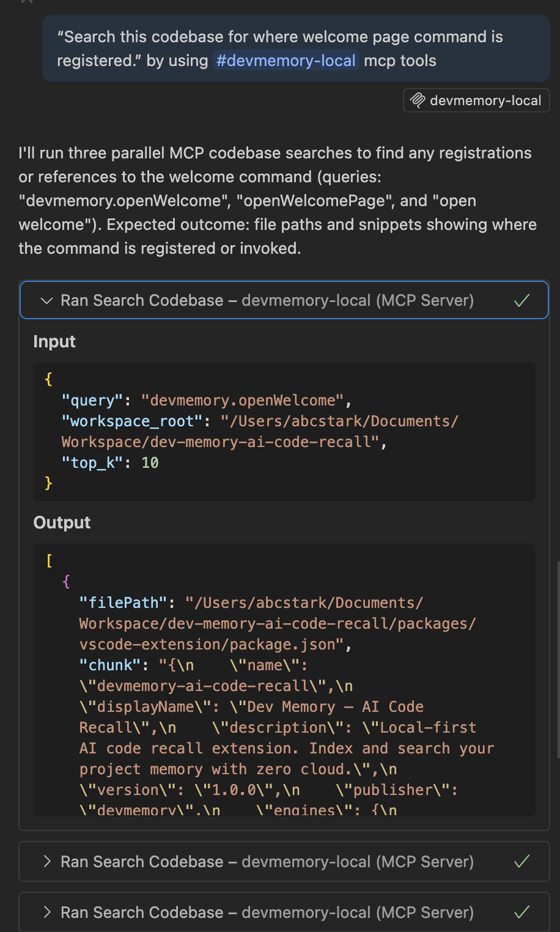The height and width of the screenshot is (932, 560).
Task: Click the "workspace_root" key in the input
Action: pos(133,421)
